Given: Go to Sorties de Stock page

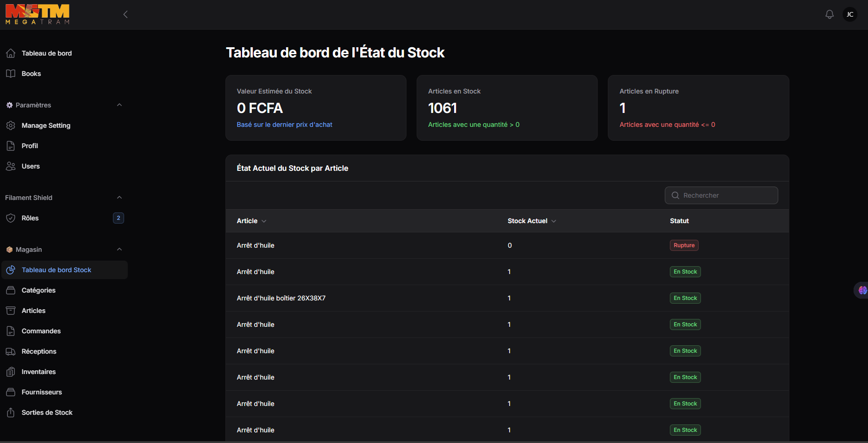Looking at the screenshot, I should 47,412.
